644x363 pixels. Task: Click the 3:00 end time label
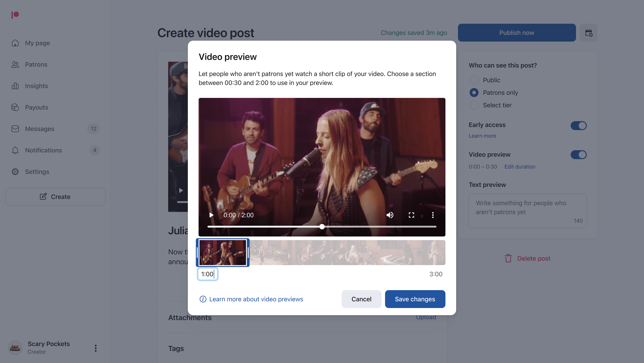(436, 274)
